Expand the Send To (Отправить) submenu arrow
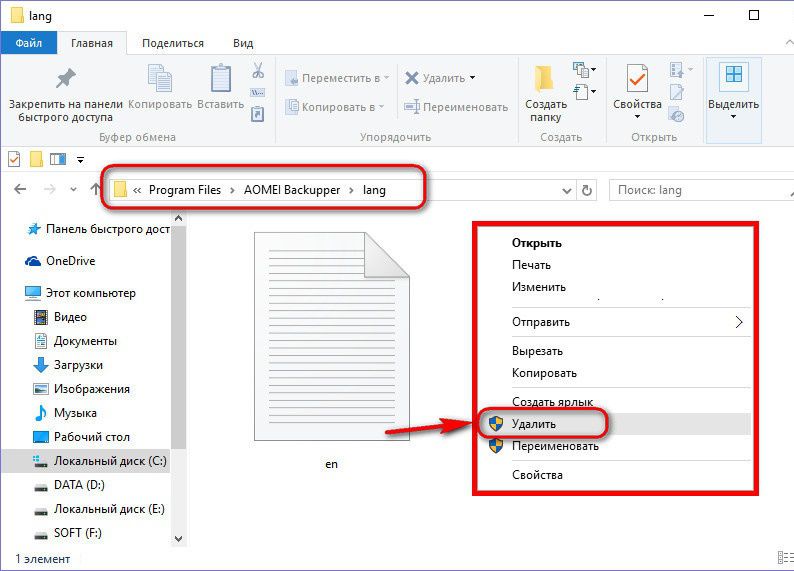This screenshot has width=794, height=571. point(739,322)
